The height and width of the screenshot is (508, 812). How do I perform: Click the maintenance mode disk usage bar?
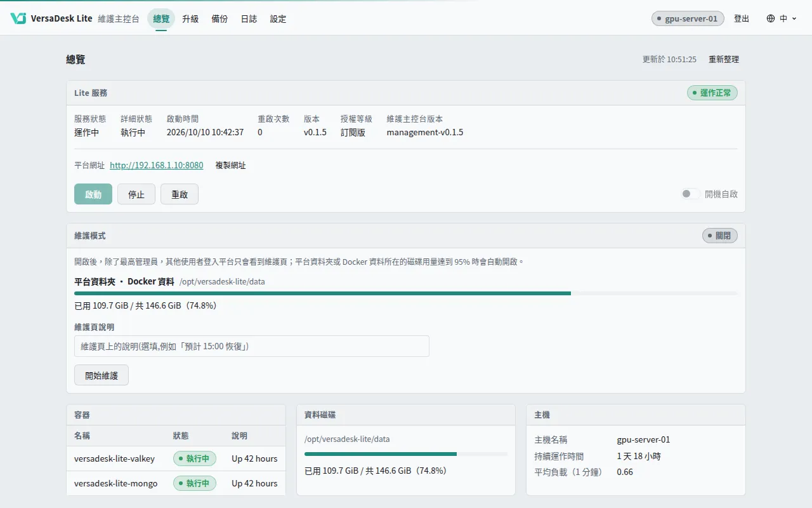[x=406, y=293]
